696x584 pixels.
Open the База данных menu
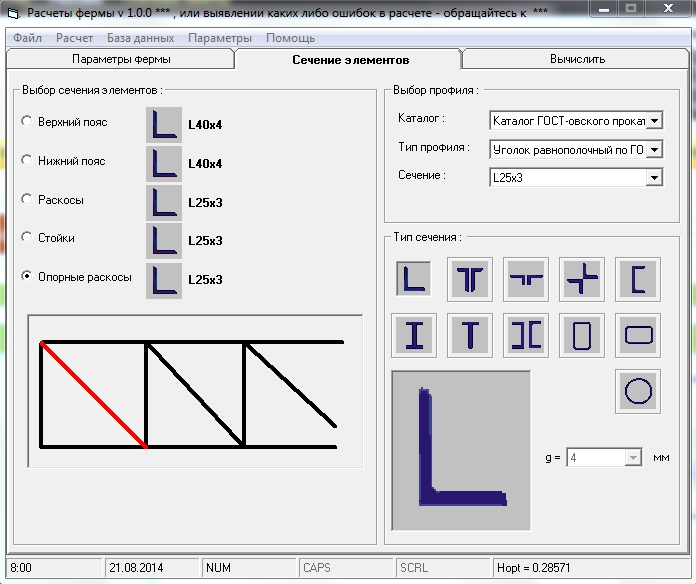(140, 38)
